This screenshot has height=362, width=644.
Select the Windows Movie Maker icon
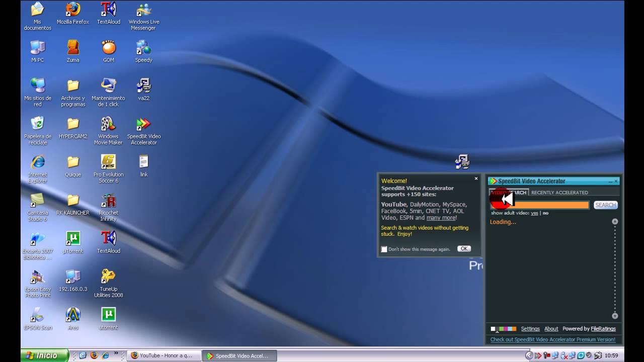click(x=109, y=130)
